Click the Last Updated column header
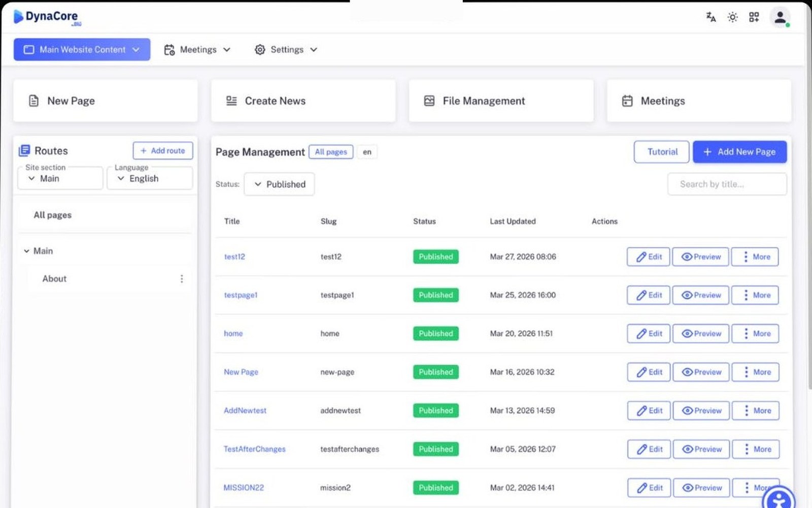This screenshot has height=508, width=812. (513, 221)
